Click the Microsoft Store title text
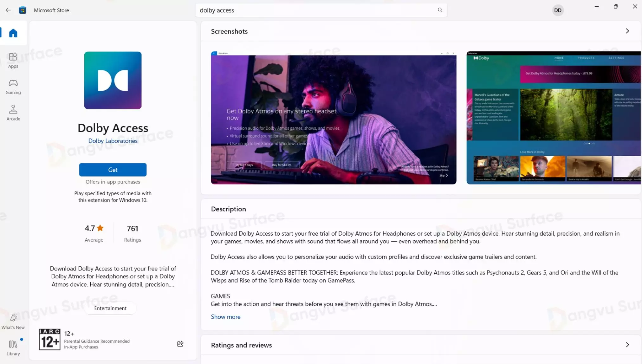This screenshot has height=364, width=642. tap(51, 10)
